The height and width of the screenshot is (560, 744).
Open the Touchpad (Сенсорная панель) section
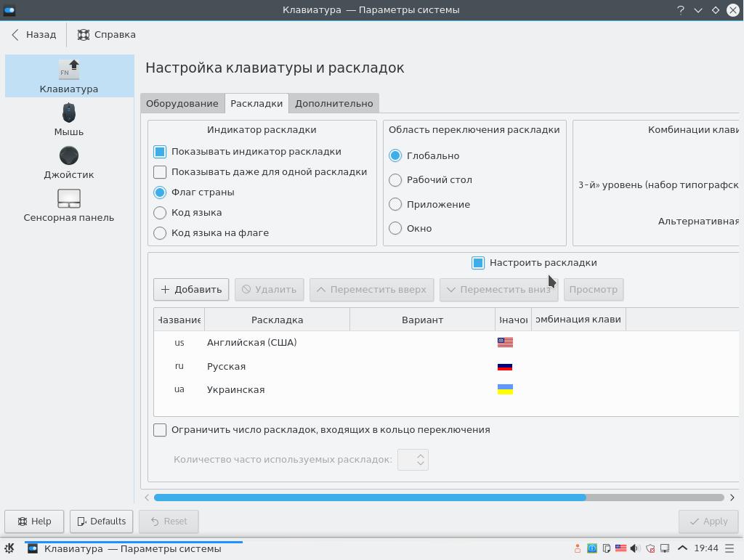pos(68,205)
